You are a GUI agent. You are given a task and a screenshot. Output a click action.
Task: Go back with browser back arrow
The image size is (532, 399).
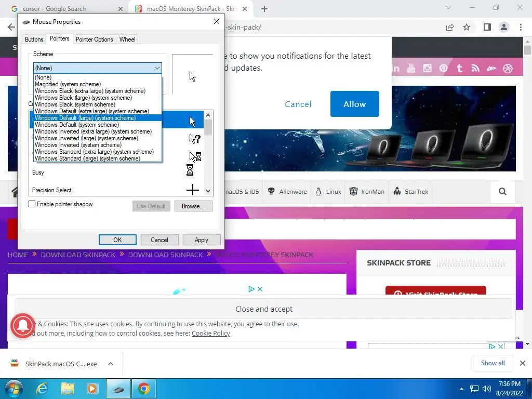pyautogui.click(x=11, y=27)
